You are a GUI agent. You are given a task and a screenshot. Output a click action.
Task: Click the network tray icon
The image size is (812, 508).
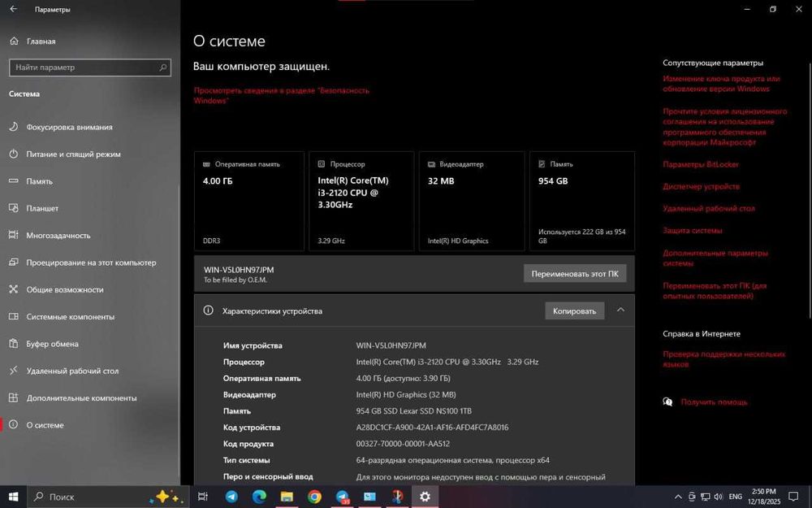(x=705, y=497)
